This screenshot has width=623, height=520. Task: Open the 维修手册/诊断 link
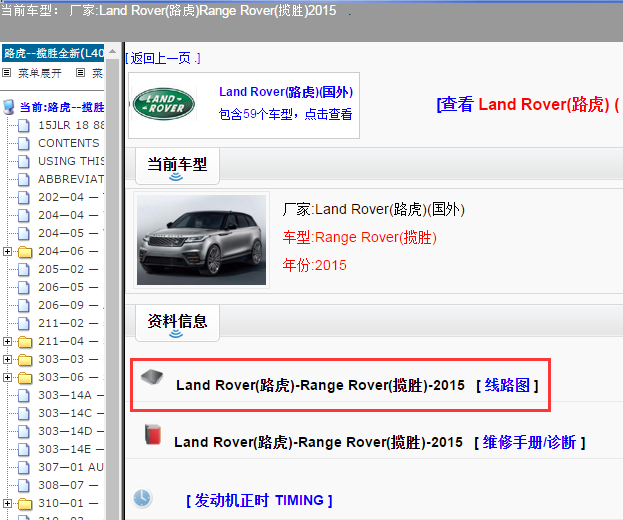point(530,442)
